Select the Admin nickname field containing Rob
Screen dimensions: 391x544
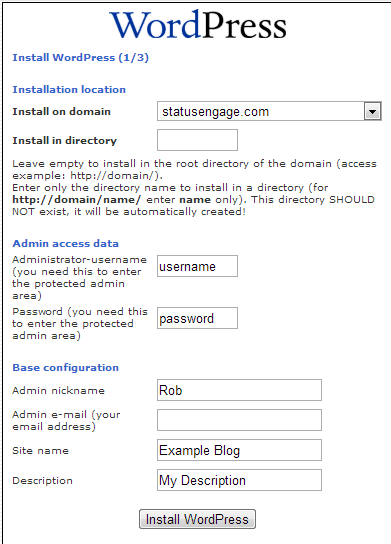coord(239,390)
